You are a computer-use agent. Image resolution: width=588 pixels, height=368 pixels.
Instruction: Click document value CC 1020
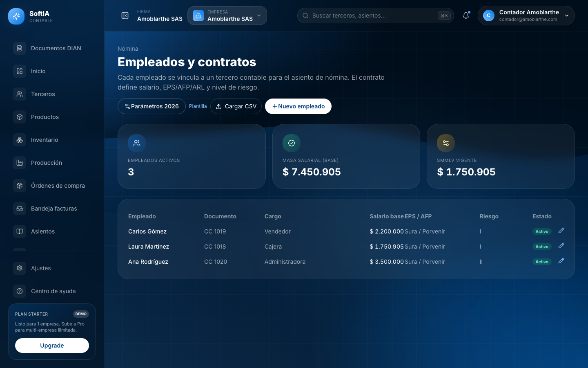tap(216, 262)
